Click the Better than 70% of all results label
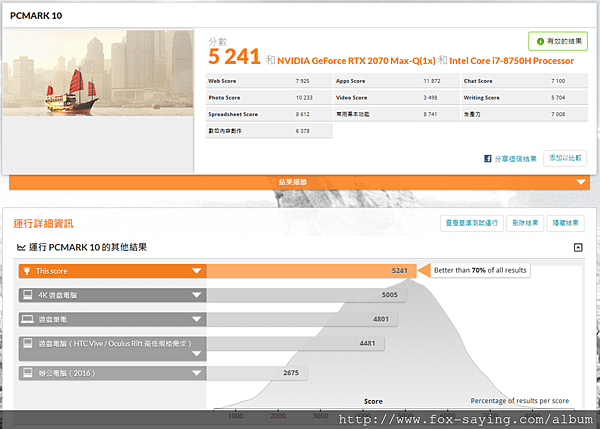600x429 pixels. 480,270
